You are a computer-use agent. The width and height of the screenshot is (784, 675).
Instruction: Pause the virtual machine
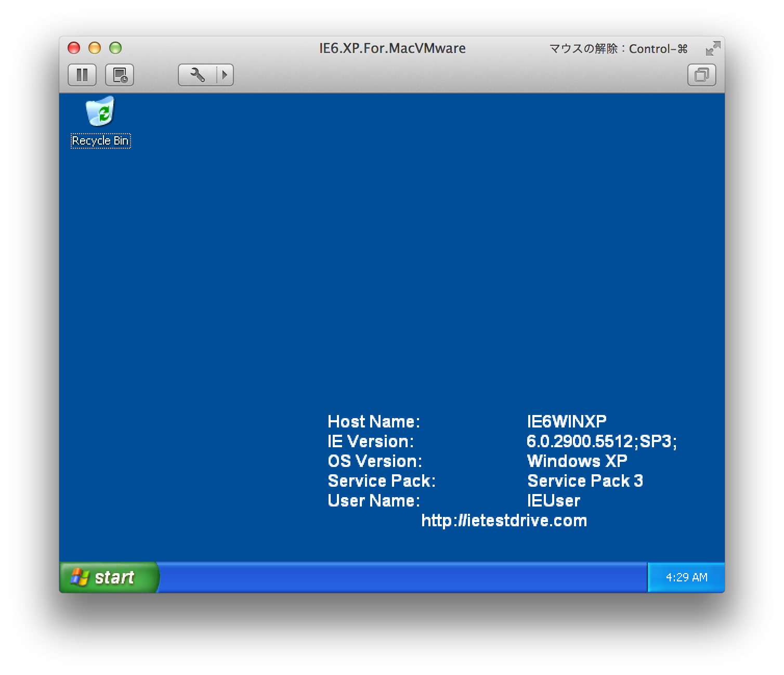click(x=82, y=75)
